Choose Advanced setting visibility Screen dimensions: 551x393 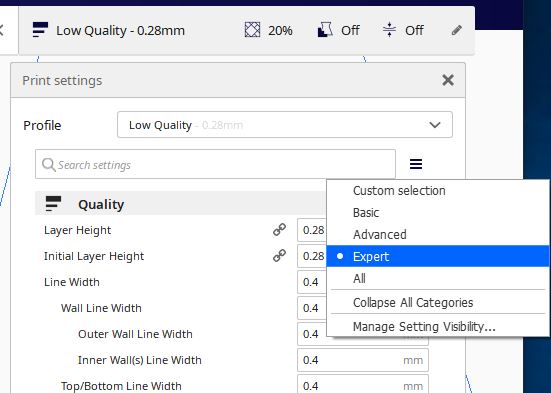click(x=438, y=234)
